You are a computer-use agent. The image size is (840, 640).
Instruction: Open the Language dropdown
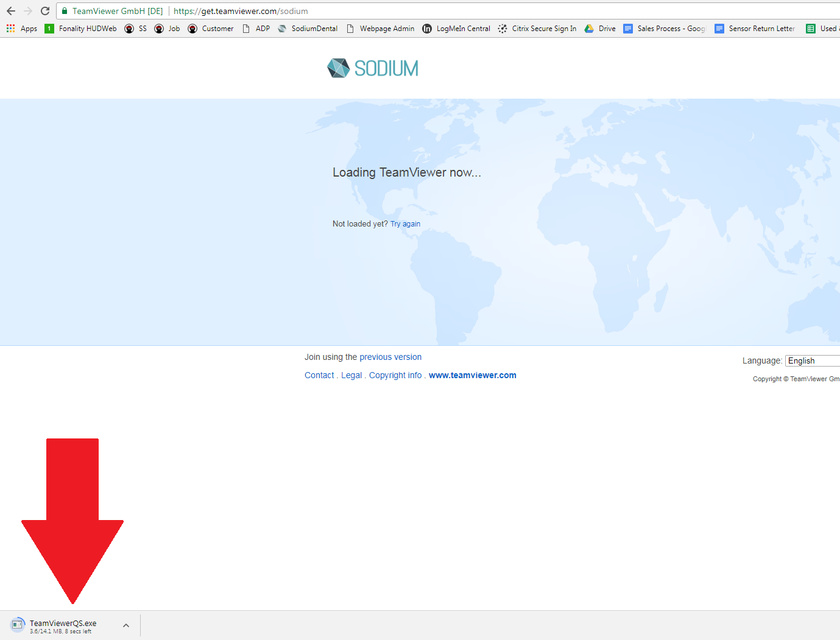[813, 361]
